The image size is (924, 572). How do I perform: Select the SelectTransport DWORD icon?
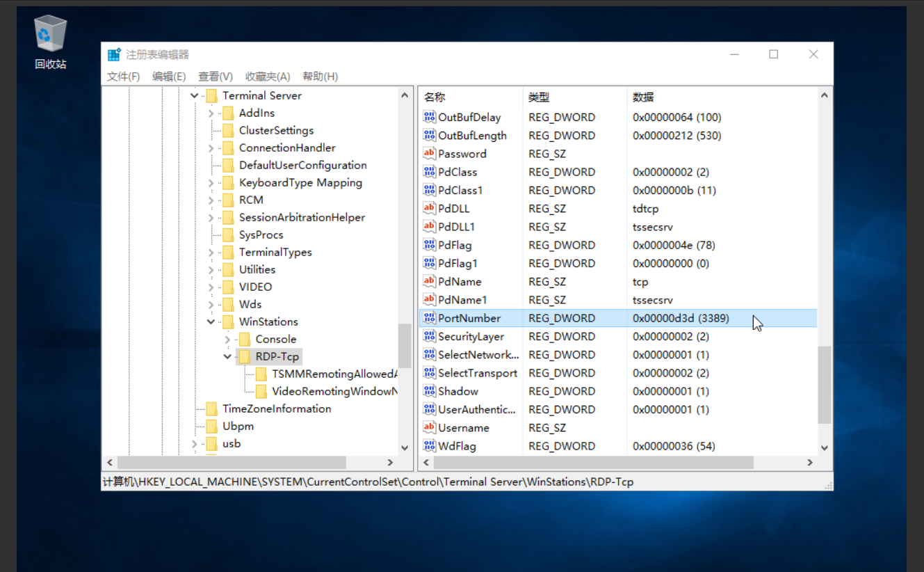click(430, 373)
